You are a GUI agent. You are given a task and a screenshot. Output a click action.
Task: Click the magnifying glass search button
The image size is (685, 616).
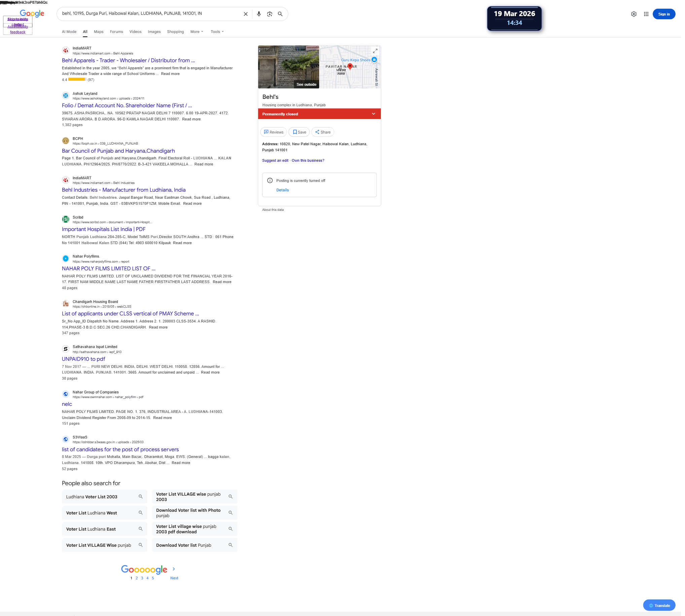[280, 14]
